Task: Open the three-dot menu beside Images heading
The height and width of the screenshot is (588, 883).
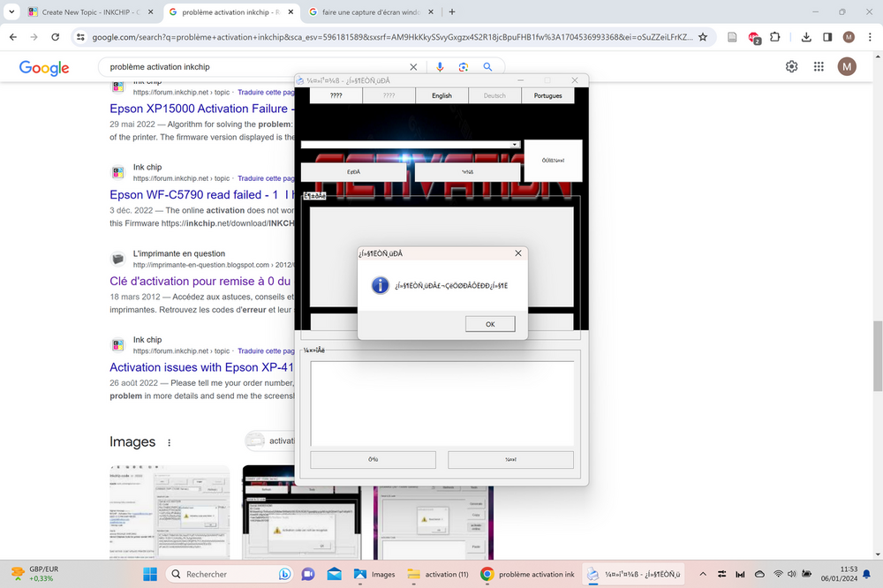Action: pos(170,442)
